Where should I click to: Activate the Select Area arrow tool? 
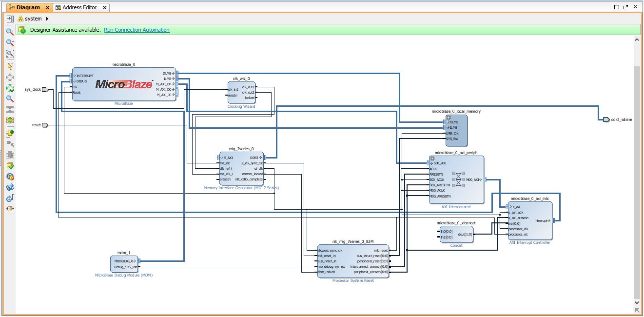coord(10,66)
